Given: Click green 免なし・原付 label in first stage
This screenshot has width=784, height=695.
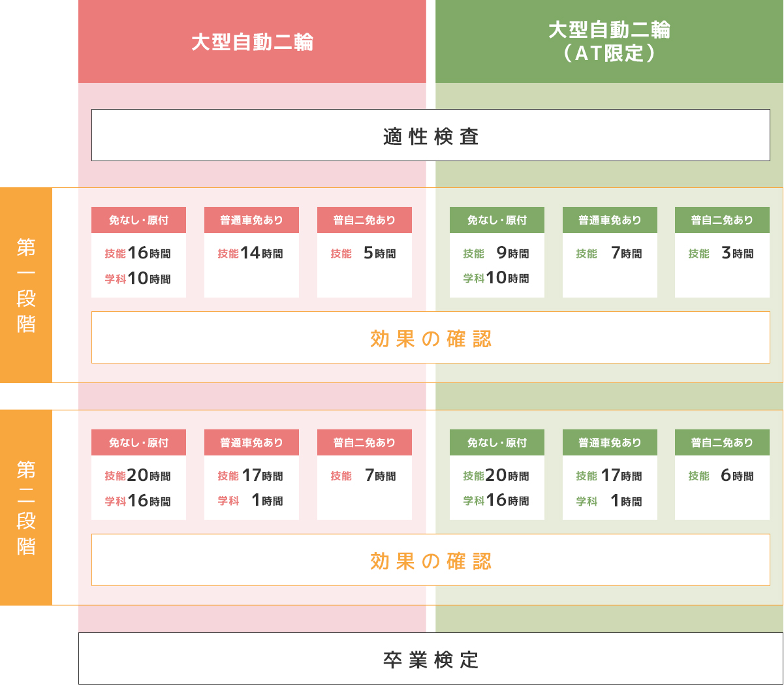Looking at the screenshot, I should coord(497,220).
